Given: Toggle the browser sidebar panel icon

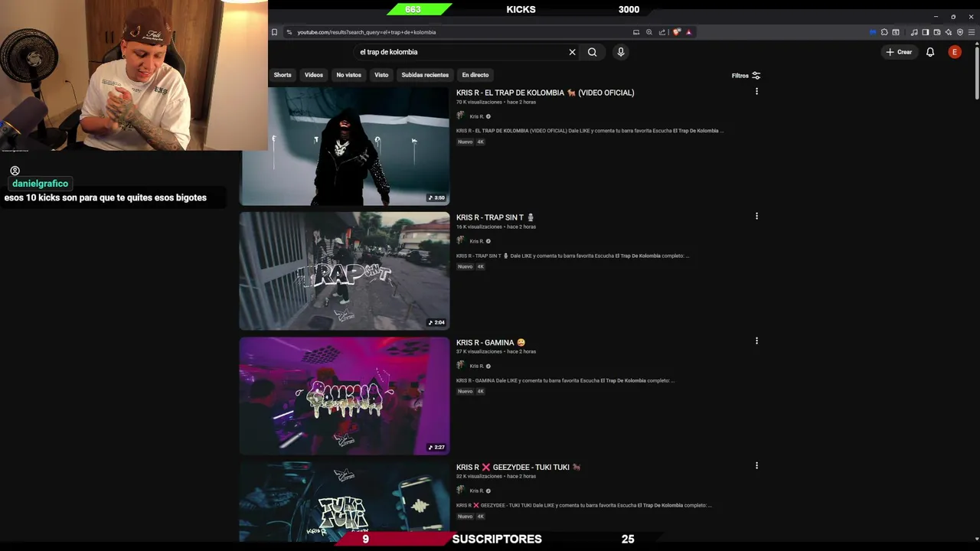Looking at the screenshot, I should (925, 32).
